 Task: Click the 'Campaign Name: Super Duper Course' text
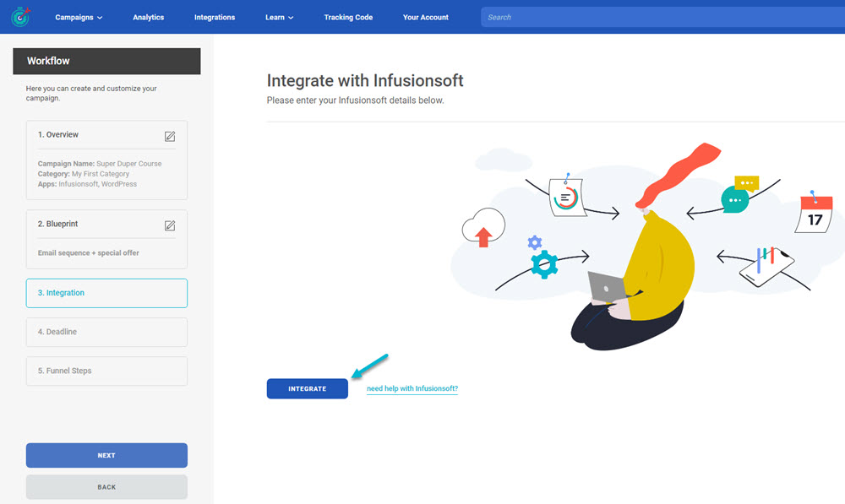pos(100,164)
